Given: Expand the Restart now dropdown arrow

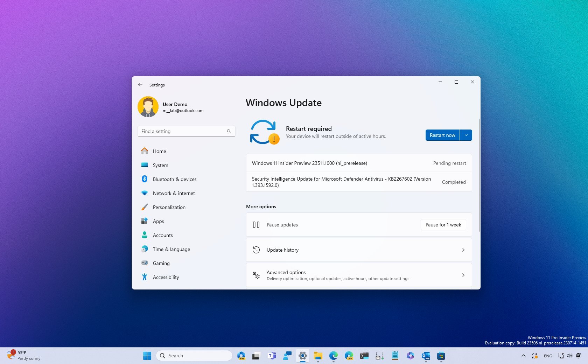Looking at the screenshot, I should (466, 135).
